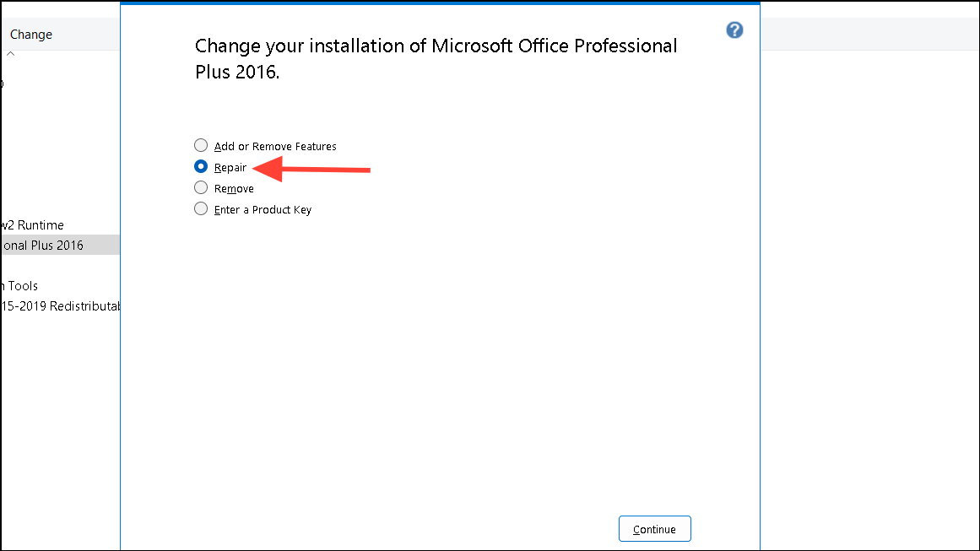Click the ascending sort chevron above the program list
Image resolution: width=980 pixels, height=551 pixels.
pyautogui.click(x=10, y=52)
